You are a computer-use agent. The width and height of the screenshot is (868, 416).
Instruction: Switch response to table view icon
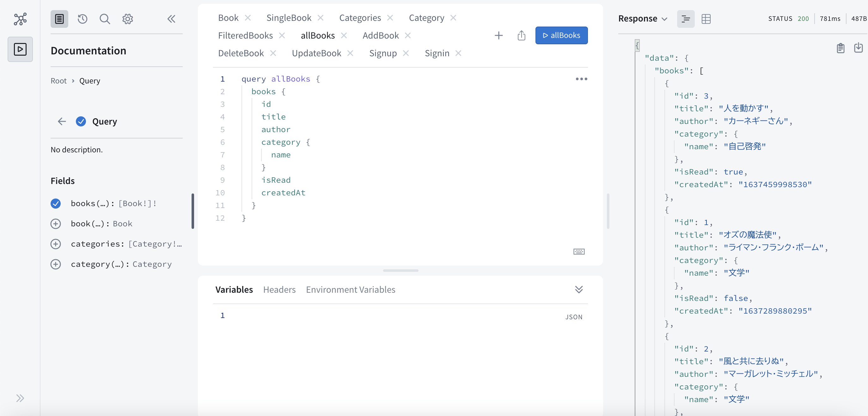706,19
